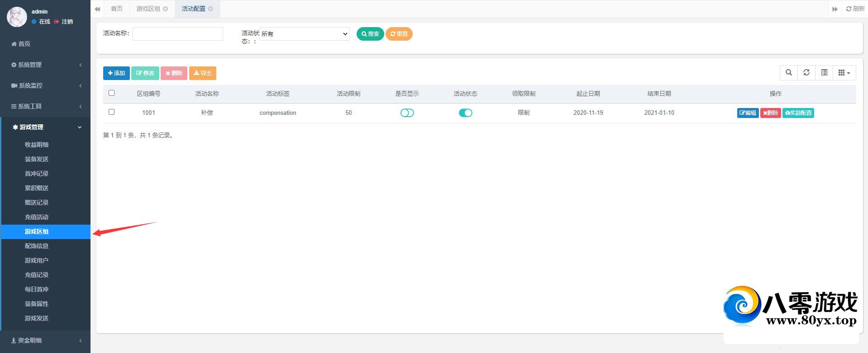
Task: Click the table refresh icon
Action: (x=806, y=73)
